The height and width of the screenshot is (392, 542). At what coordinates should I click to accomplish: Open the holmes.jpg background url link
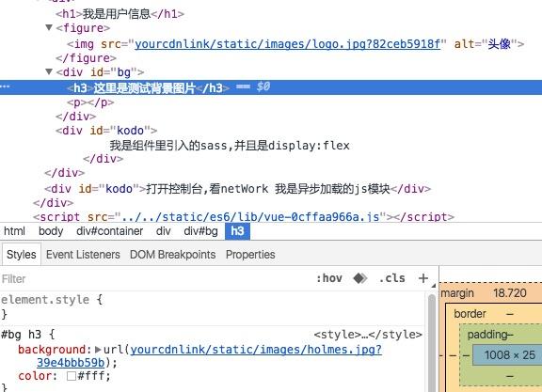tap(256, 350)
